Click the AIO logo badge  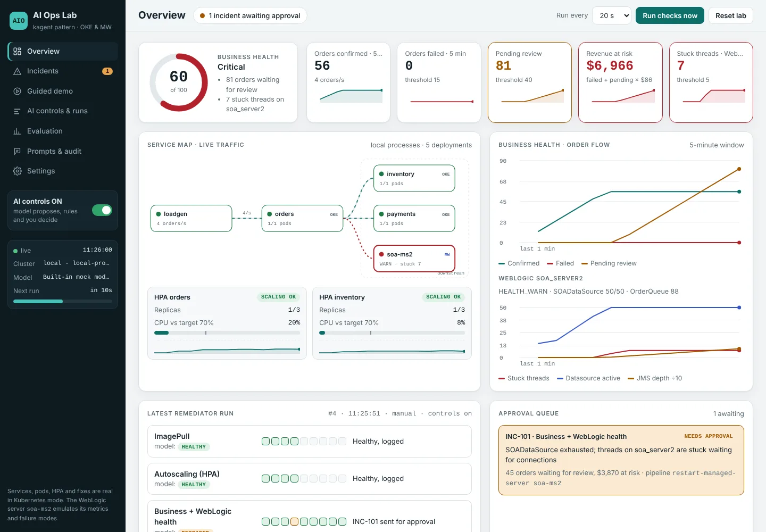[19, 21]
